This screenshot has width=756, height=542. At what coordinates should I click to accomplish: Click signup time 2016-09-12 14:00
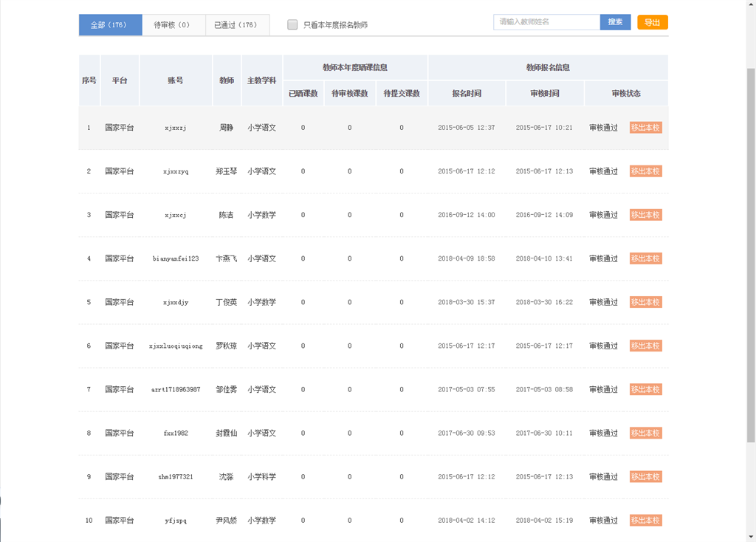(467, 215)
